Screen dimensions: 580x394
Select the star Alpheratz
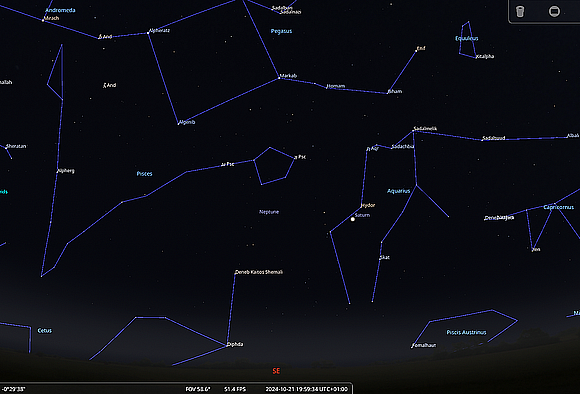[148, 33]
